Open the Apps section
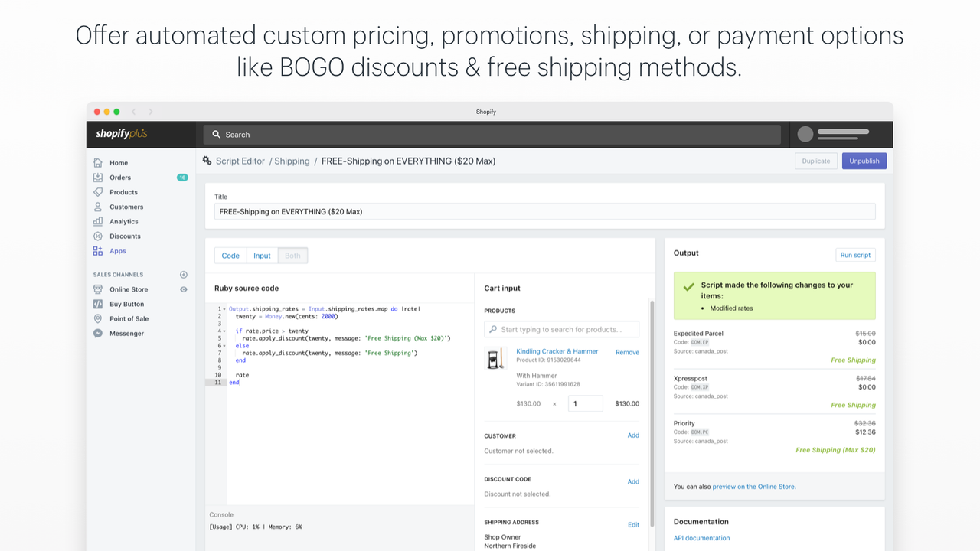The image size is (980, 551). (116, 250)
